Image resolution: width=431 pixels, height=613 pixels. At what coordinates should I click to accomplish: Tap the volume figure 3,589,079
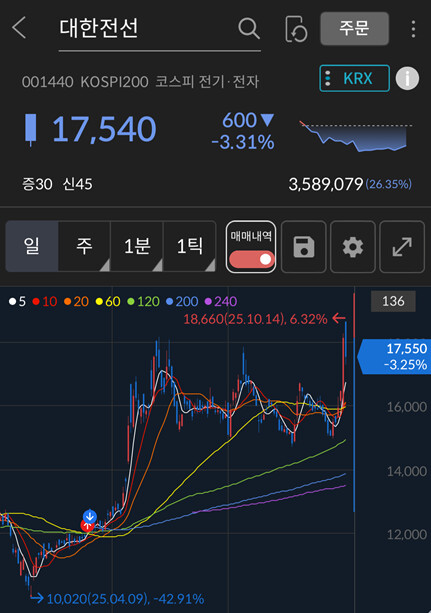326,184
